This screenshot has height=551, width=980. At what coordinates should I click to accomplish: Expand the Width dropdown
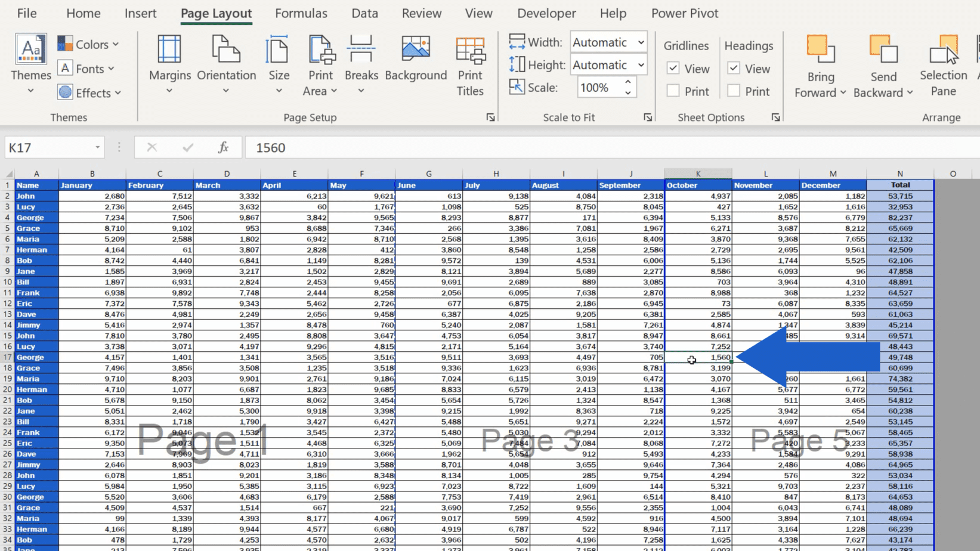tap(641, 42)
